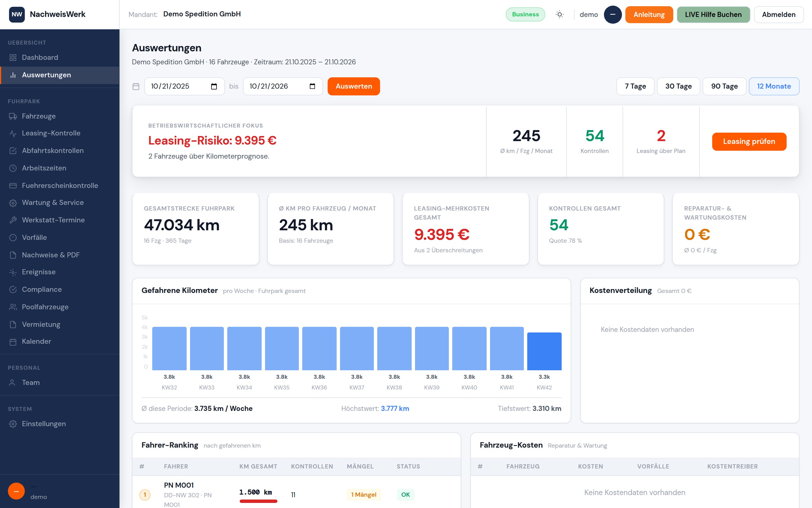Click the checkbox icon beside Abfahrtskontrollen
Screen dimensions: 812x508
pos(13,151)
